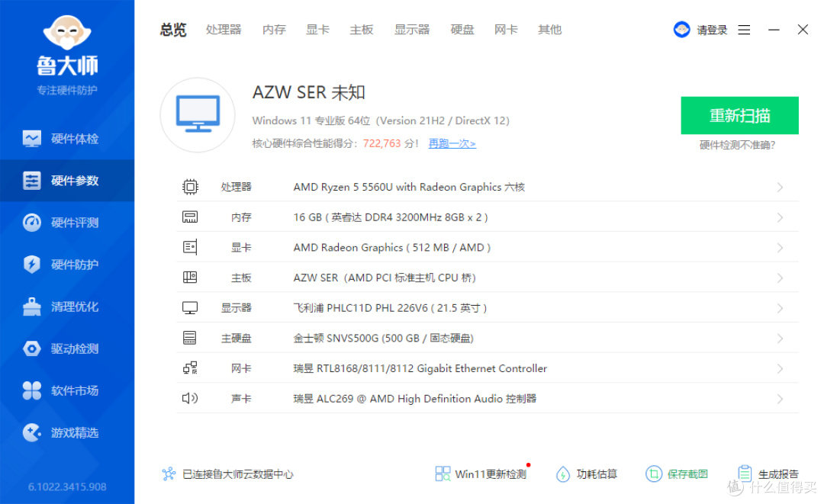Switch to the 硬盘 tab

click(x=462, y=30)
